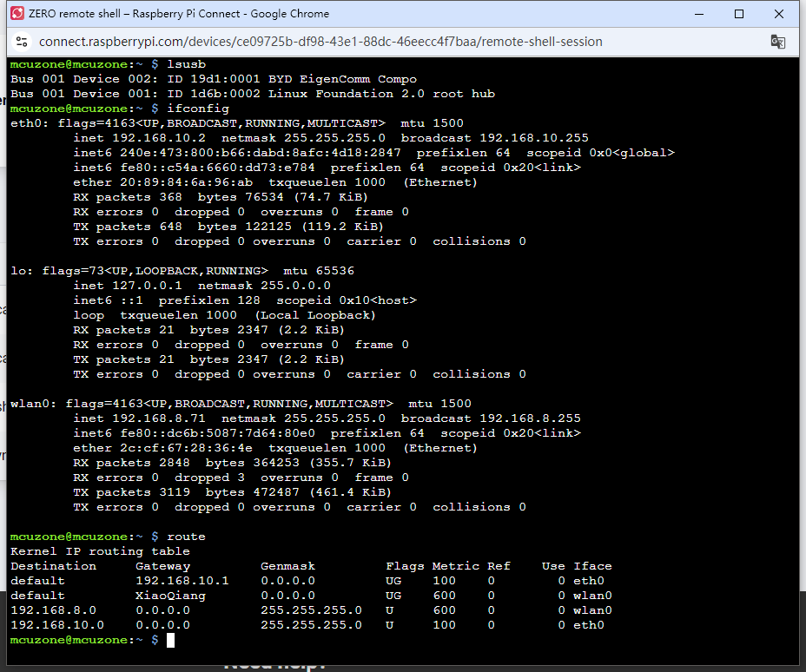Maximize the remote shell window
This screenshot has width=806, height=672.
pos(739,14)
